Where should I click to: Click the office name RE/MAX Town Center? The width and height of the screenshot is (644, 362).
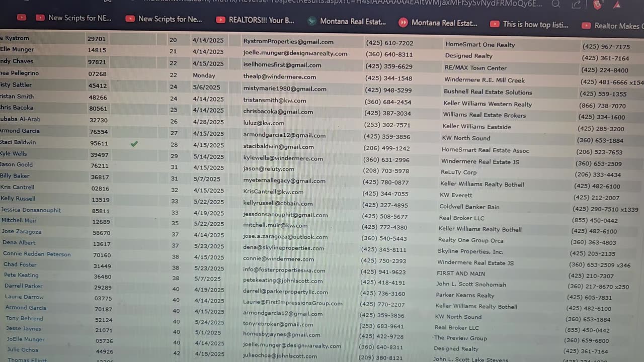pyautogui.click(x=475, y=68)
